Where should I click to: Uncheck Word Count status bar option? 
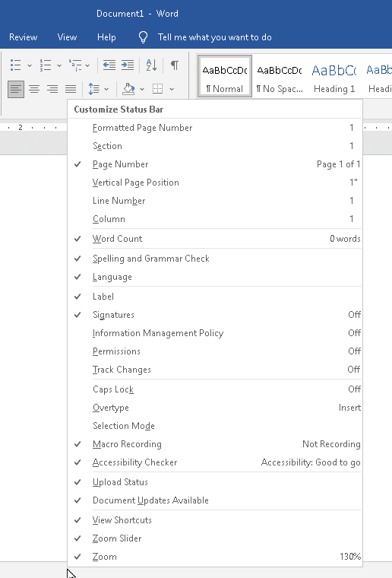pos(215,239)
